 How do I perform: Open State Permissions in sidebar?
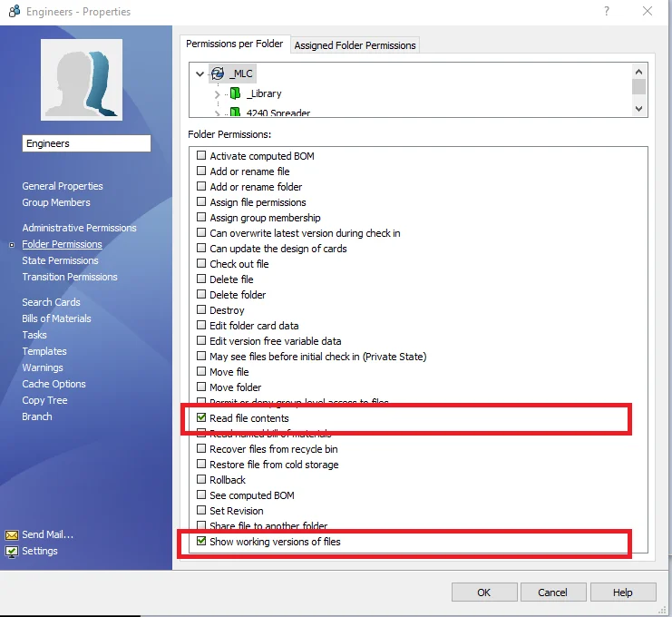click(60, 260)
